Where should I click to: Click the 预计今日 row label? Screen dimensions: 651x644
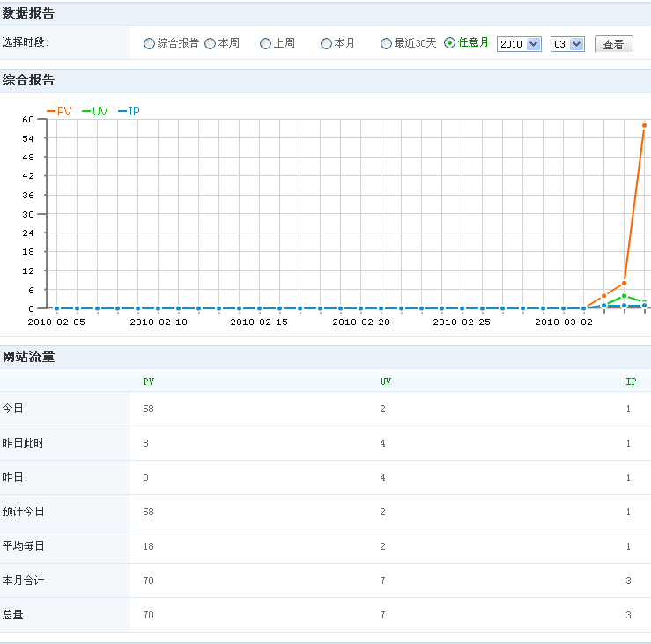pos(23,512)
